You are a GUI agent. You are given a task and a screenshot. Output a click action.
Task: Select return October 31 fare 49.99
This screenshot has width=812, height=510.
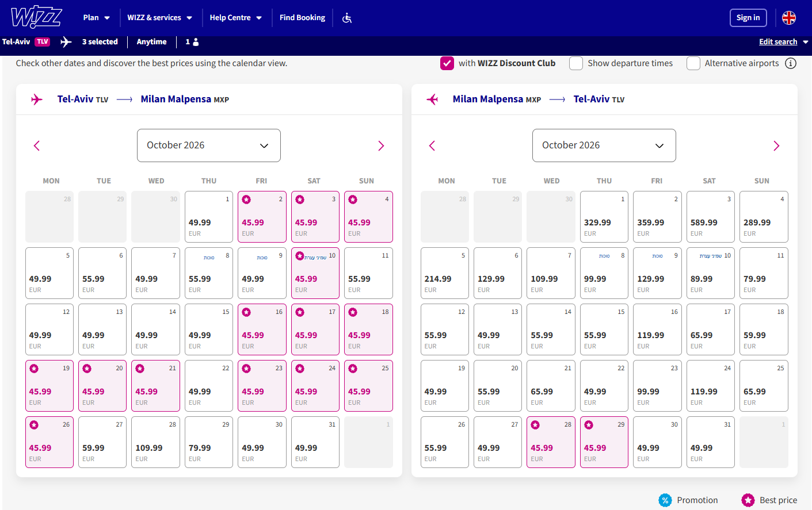[711, 442]
